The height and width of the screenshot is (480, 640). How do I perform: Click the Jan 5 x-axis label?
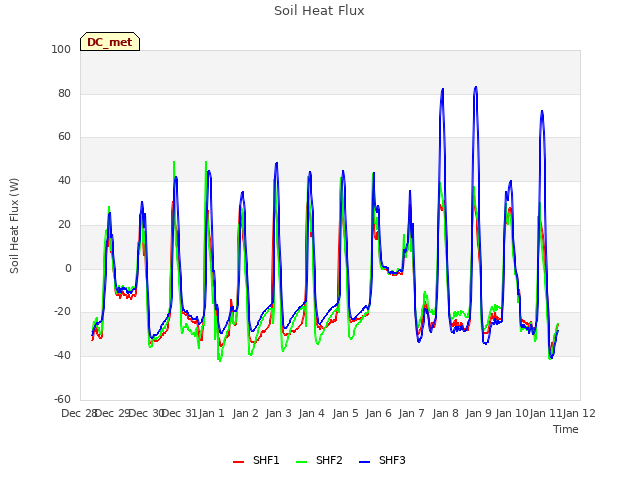(345, 413)
